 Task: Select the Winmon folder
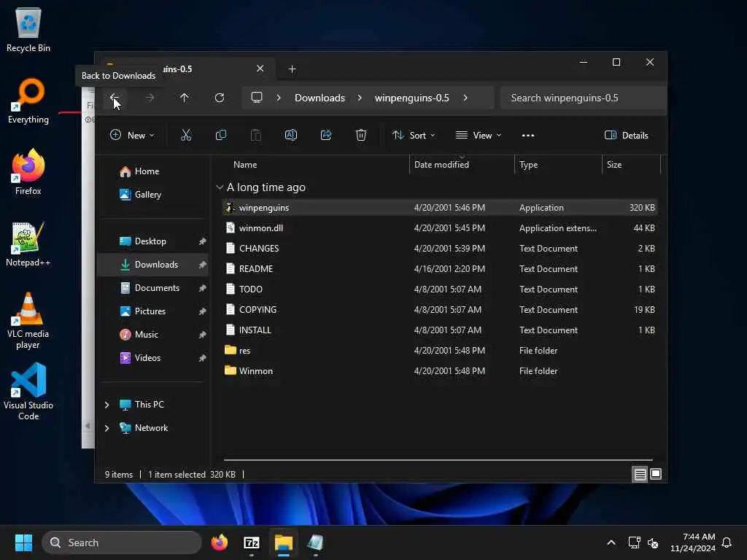tap(439, 371)
